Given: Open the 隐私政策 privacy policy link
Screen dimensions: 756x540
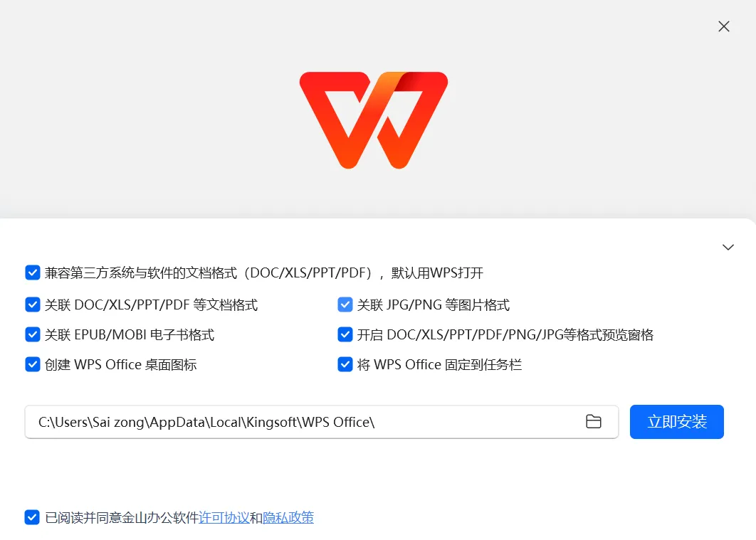Looking at the screenshot, I should [288, 518].
